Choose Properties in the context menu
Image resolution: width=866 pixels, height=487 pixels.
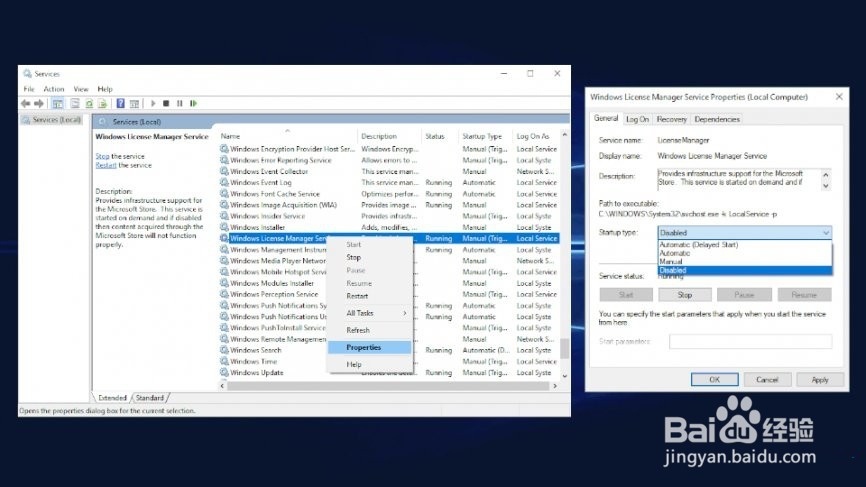pyautogui.click(x=369, y=347)
